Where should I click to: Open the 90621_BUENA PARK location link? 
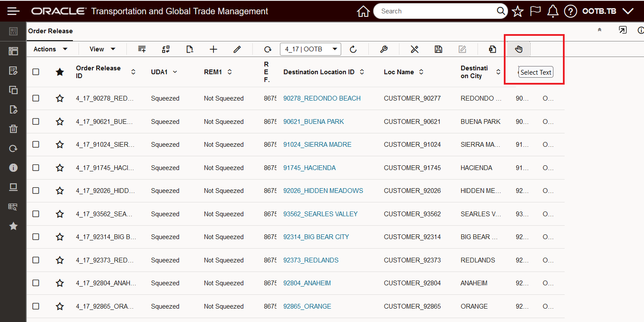314,122
